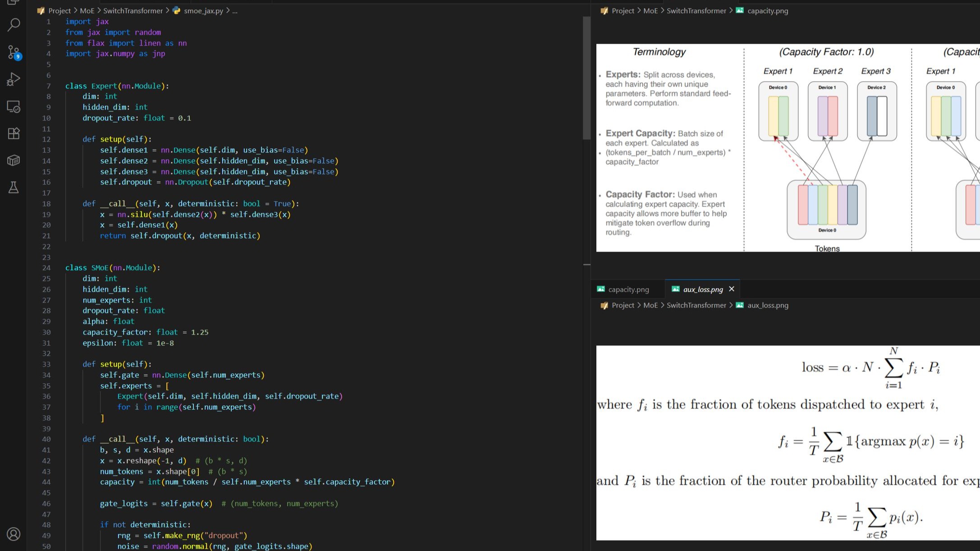Open the Accounts menu icon

point(14,534)
